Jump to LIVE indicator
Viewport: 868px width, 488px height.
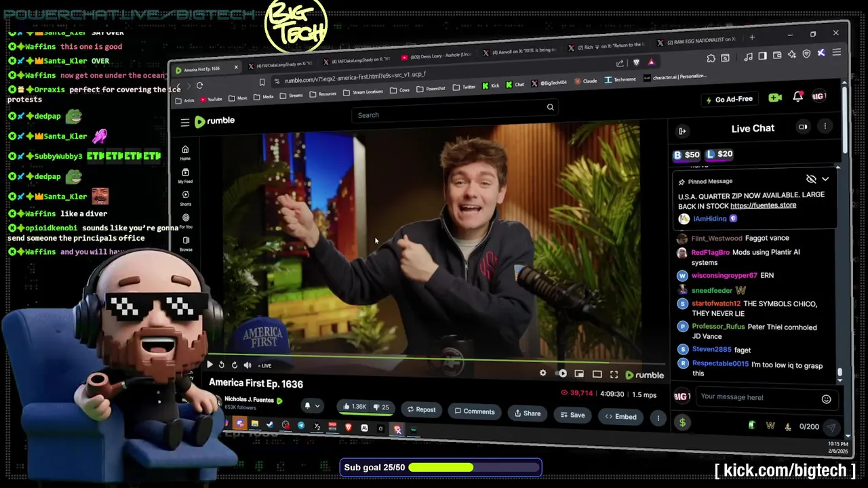(264, 366)
